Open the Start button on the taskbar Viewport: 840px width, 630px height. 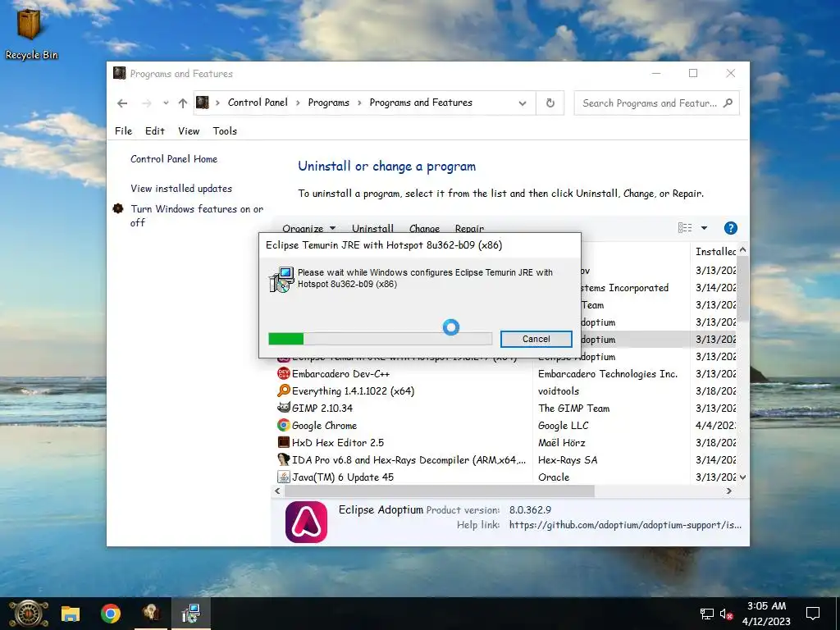(29, 614)
